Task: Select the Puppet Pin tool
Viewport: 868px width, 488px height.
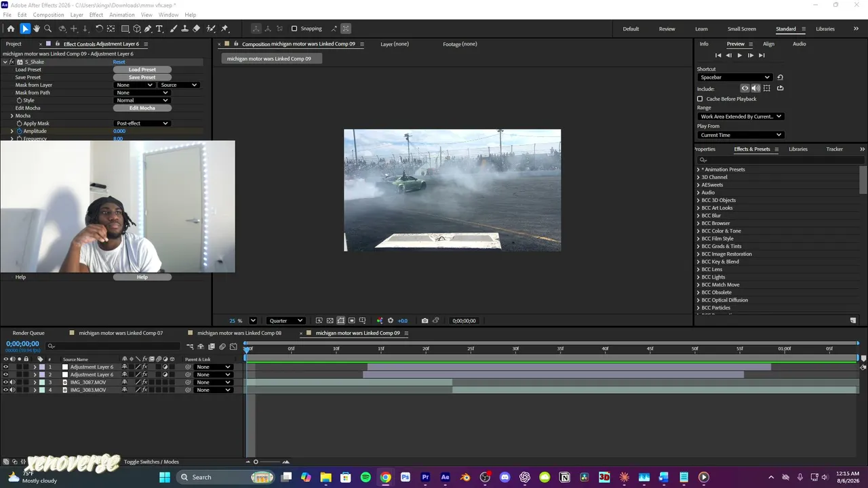Action: (x=224, y=28)
